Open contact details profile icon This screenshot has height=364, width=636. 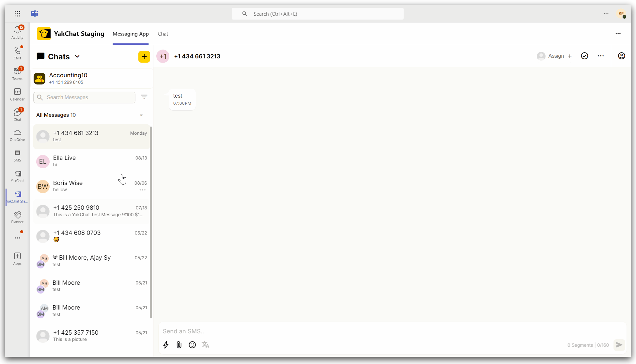(x=622, y=56)
